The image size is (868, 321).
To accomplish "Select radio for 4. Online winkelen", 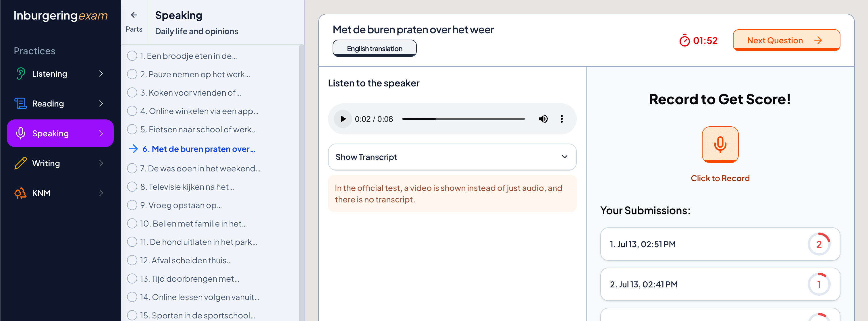I will click(132, 111).
